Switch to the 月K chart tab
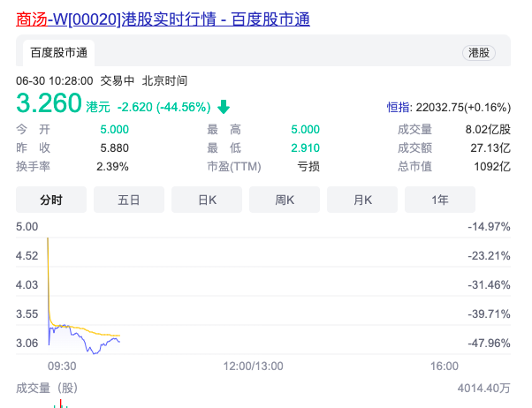This screenshot has width=532, height=408. click(362, 200)
